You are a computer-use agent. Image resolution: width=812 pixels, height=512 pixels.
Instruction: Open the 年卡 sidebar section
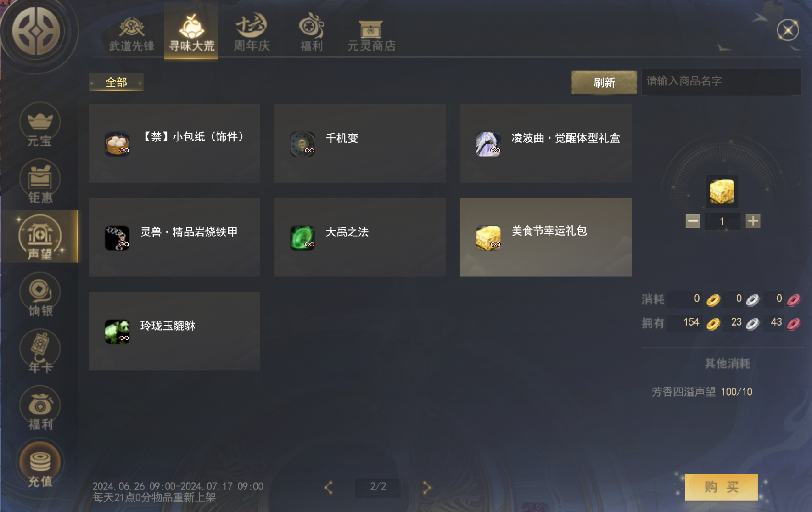pos(40,352)
